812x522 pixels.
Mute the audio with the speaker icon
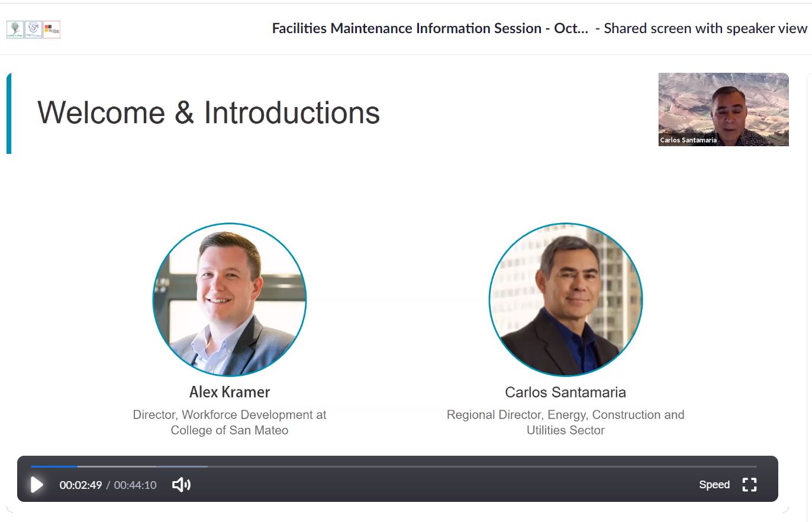coord(181,485)
